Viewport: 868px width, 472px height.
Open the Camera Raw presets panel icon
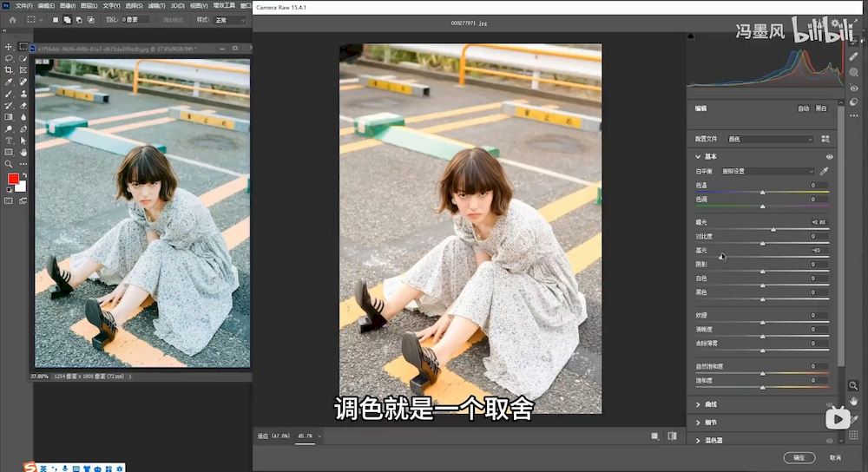pos(854,102)
